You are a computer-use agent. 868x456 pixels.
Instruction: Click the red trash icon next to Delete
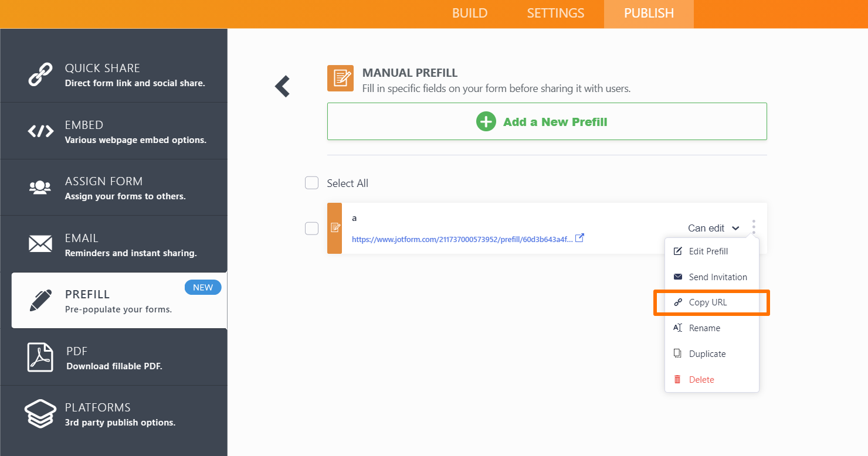[678, 379]
